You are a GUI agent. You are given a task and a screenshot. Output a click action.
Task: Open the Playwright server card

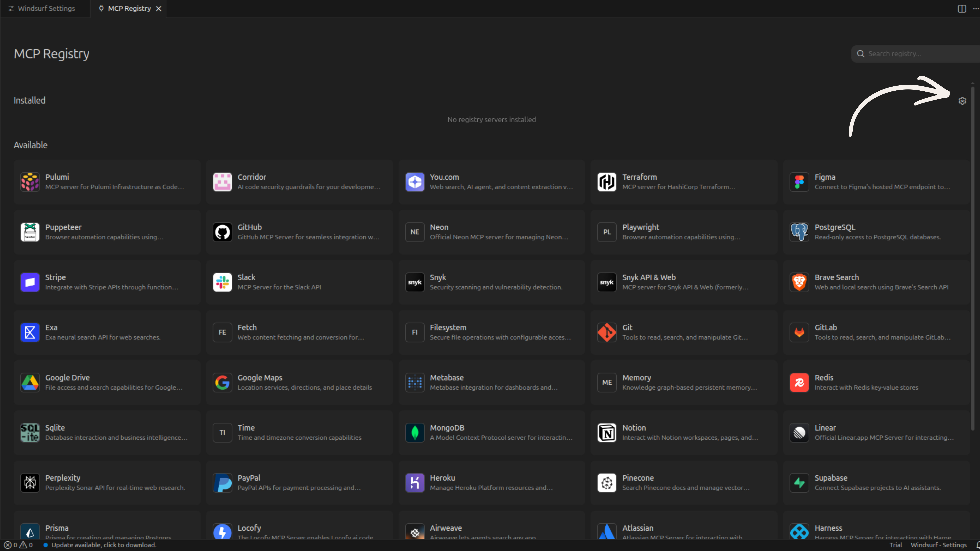coord(684,232)
